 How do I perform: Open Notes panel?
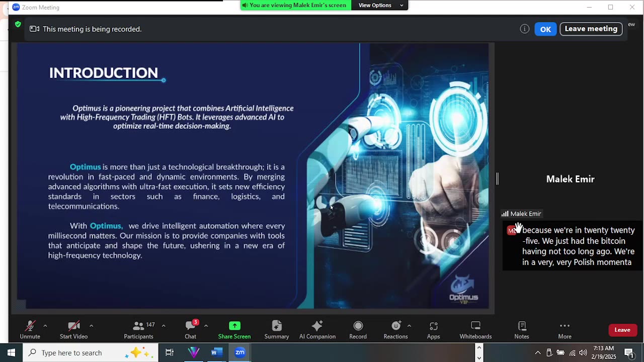[522, 330]
